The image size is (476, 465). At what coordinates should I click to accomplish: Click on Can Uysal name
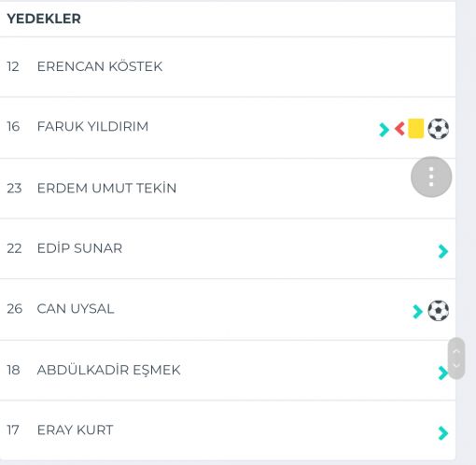pos(76,309)
